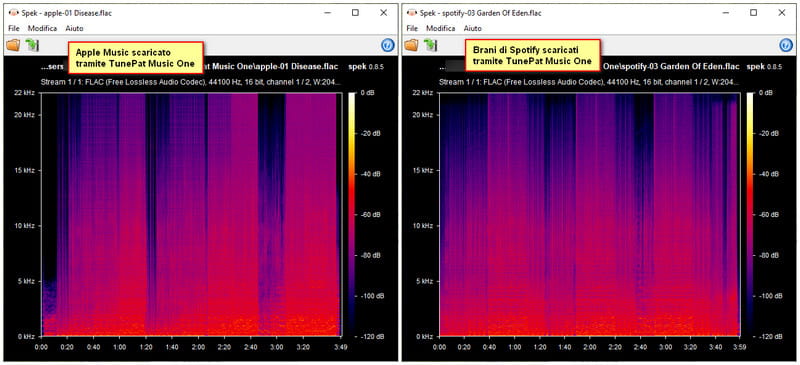Click the 5 kHz label in spotify-03 window
The width and height of the screenshot is (800, 365).
(x=424, y=281)
